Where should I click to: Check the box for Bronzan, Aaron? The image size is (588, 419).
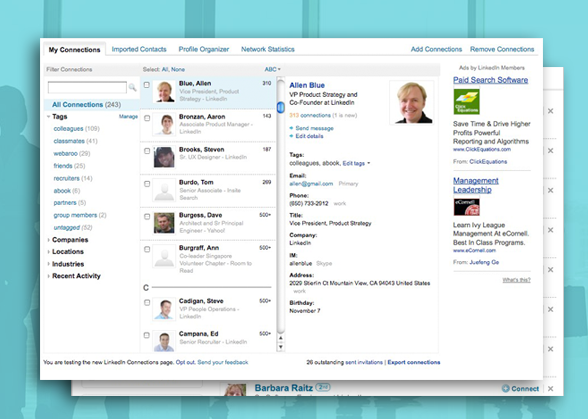pyautogui.click(x=147, y=118)
